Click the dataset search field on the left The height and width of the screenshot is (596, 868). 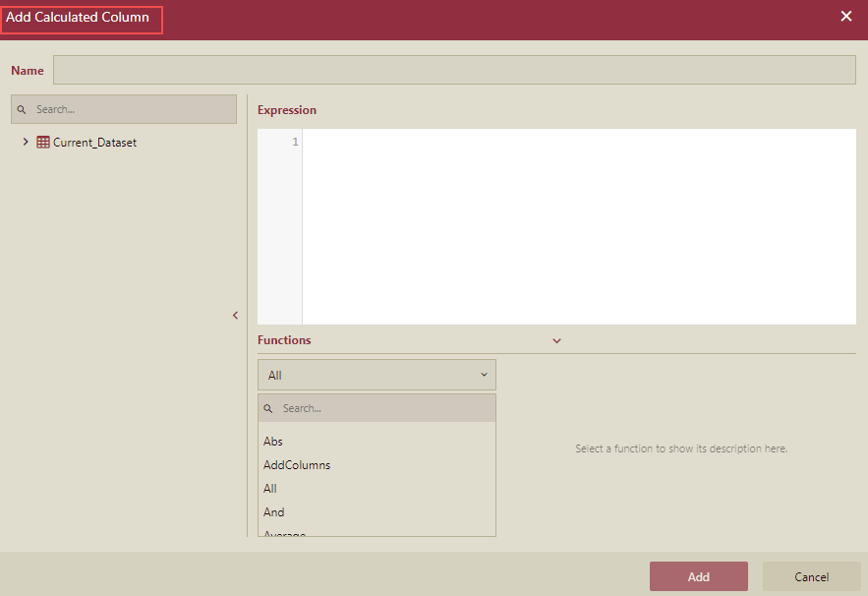click(128, 108)
